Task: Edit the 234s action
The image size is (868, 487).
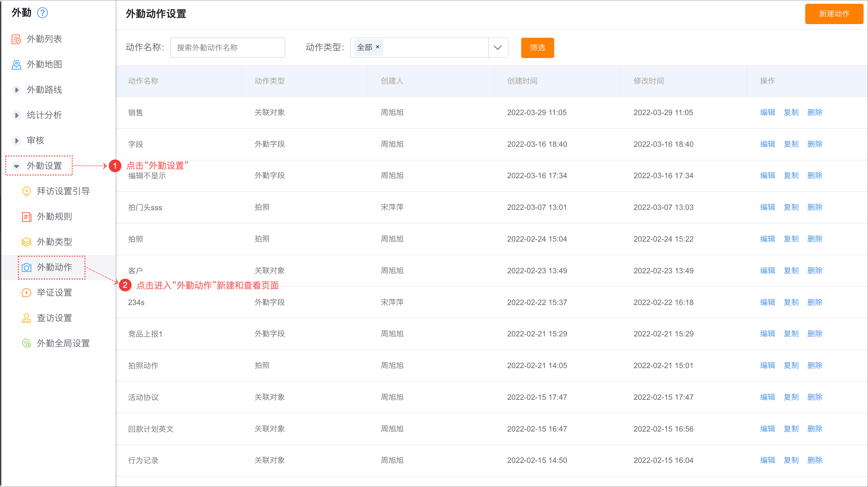Action: pos(767,302)
